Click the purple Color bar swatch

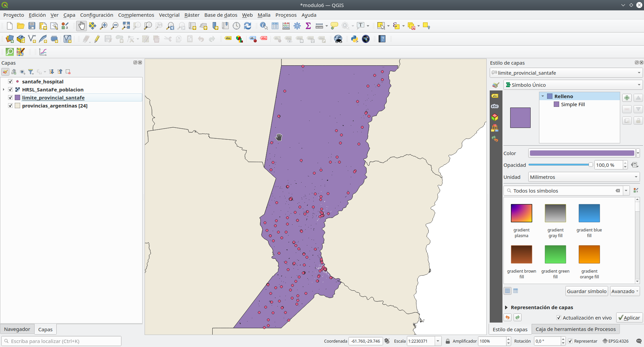point(582,153)
